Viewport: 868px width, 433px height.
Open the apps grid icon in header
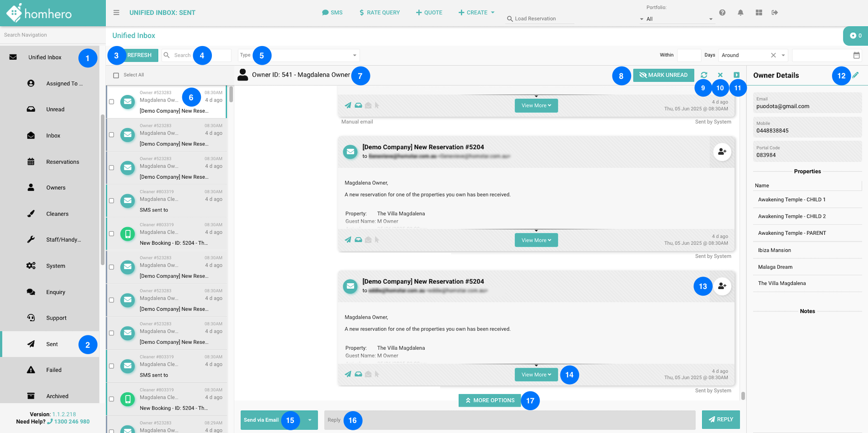pos(759,13)
